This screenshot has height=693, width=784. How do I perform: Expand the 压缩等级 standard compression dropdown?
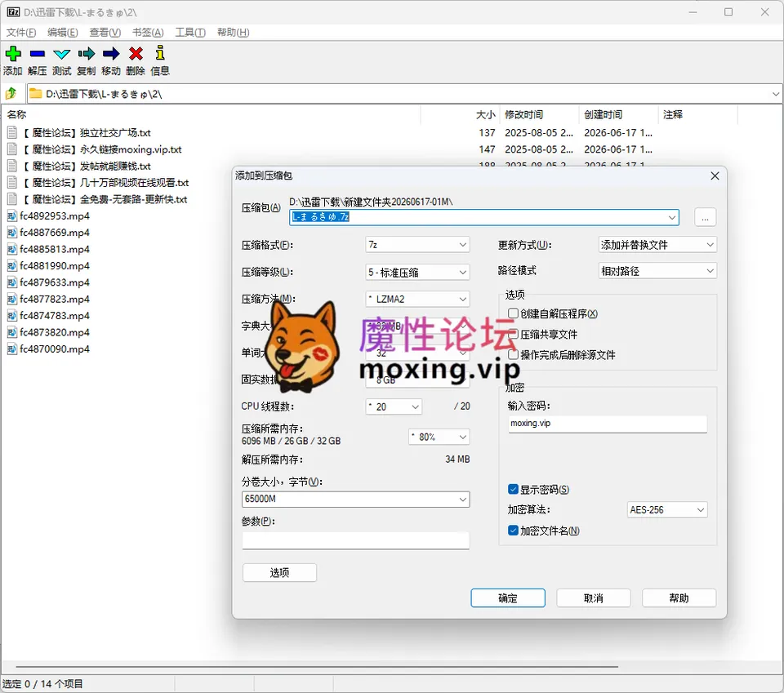417,272
